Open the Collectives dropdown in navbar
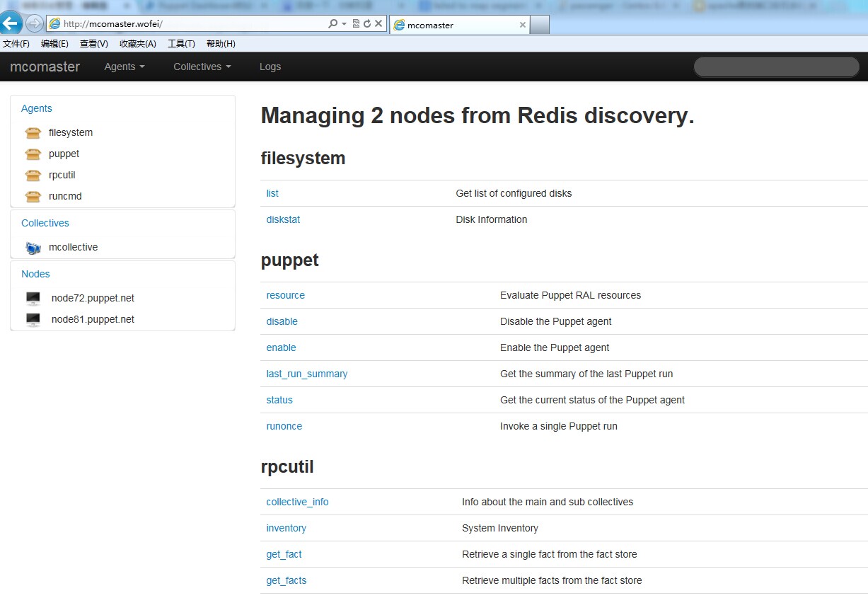Image resolution: width=868 pixels, height=598 pixels. click(x=202, y=67)
